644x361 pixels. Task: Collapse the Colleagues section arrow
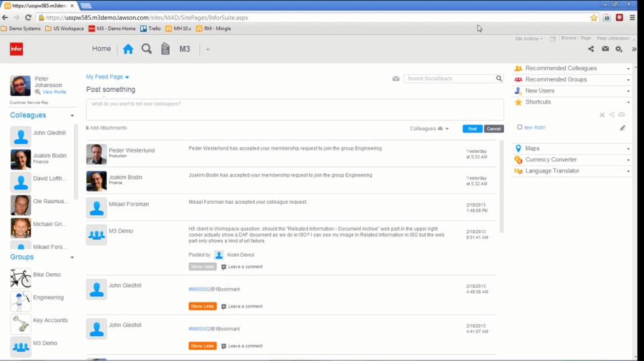[x=72, y=116]
